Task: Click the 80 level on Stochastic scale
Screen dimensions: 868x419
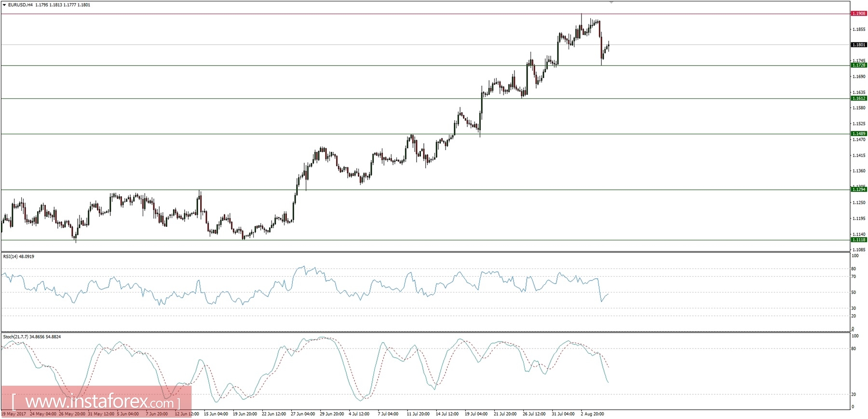Action: coord(854,349)
